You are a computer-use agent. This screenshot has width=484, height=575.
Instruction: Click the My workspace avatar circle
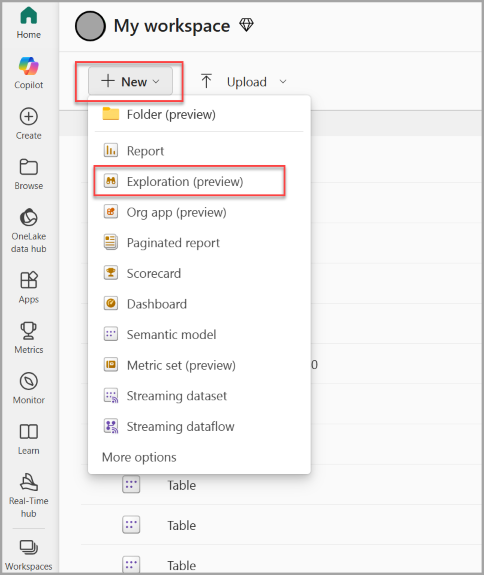(x=90, y=26)
